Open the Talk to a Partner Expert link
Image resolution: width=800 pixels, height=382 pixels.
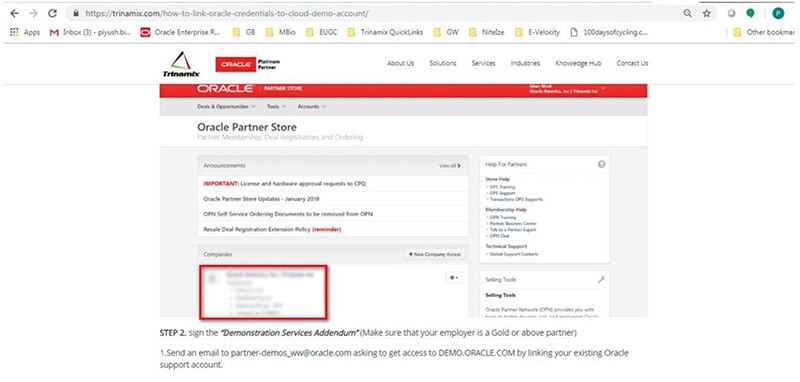(512, 230)
